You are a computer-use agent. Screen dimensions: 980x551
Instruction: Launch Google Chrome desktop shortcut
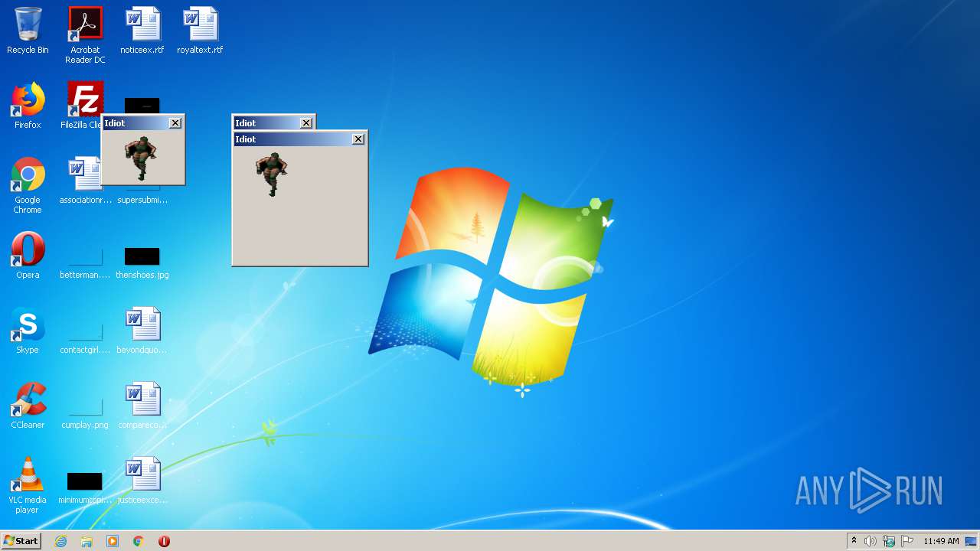(x=28, y=185)
